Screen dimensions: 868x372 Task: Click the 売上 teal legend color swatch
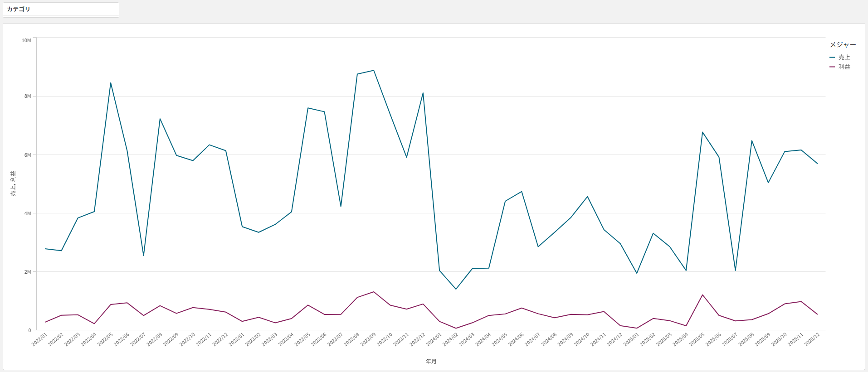click(832, 58)
